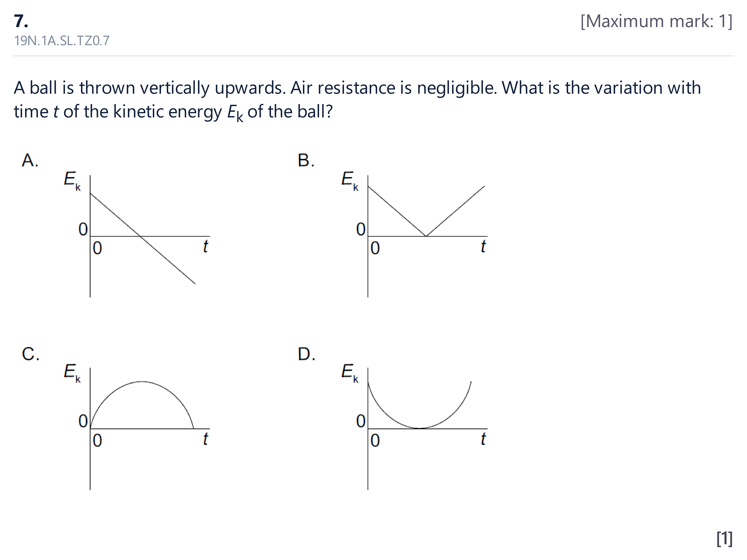This screenshot has height=560, width=747.
Task: Click the question code 19N.1A.SL.TZ0.7
Action: pyautogui.click(x=62, y=40)
